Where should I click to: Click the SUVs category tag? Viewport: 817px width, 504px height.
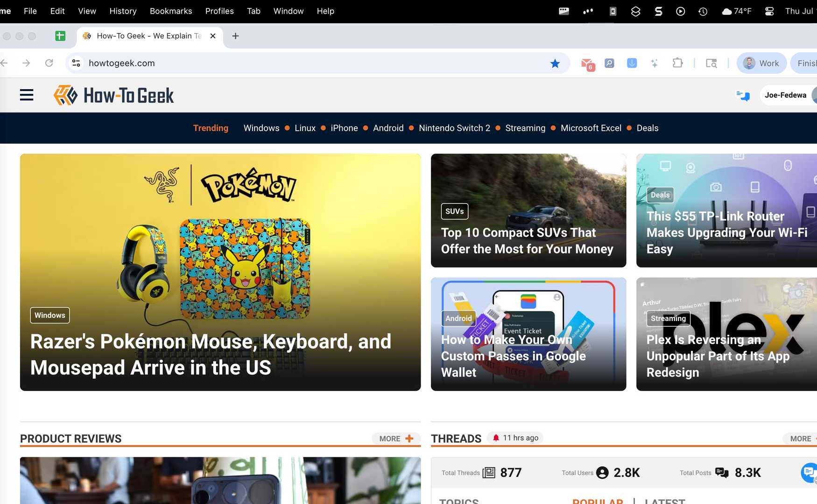454,211
